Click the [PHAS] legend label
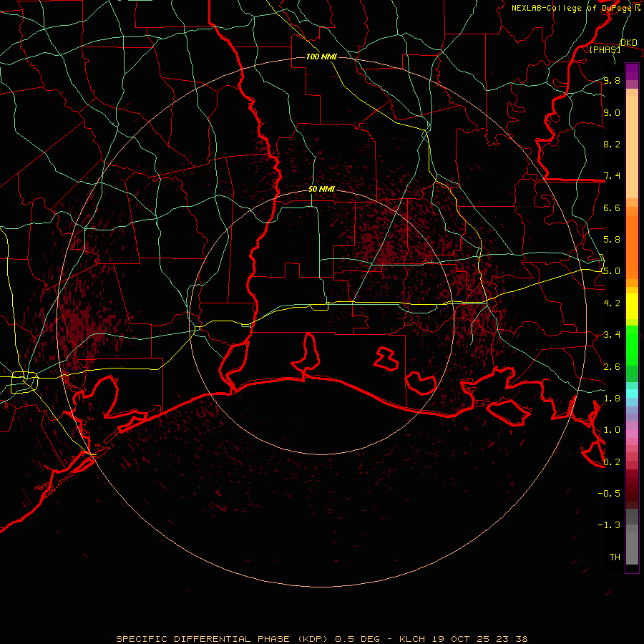This screenshot has height=644, width=644. coord(605,49)
